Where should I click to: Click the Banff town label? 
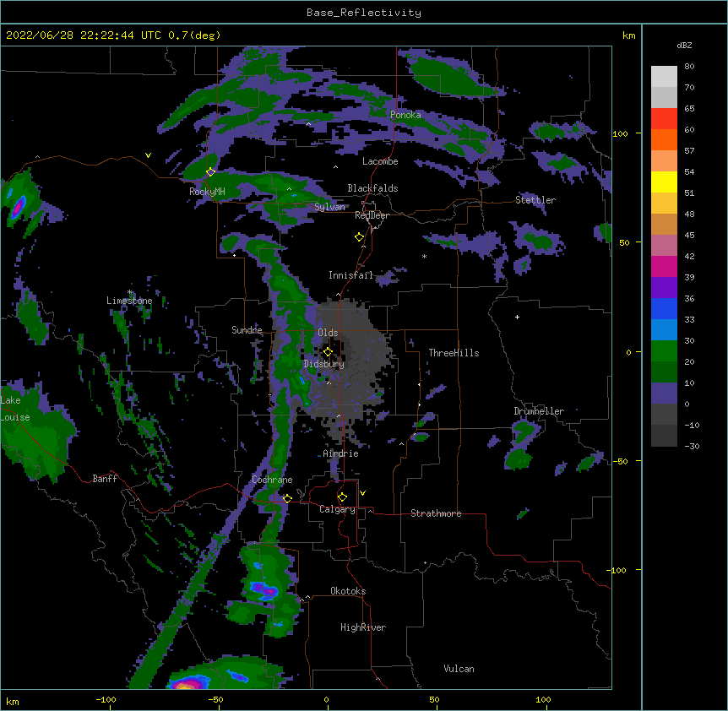(105, 479)
